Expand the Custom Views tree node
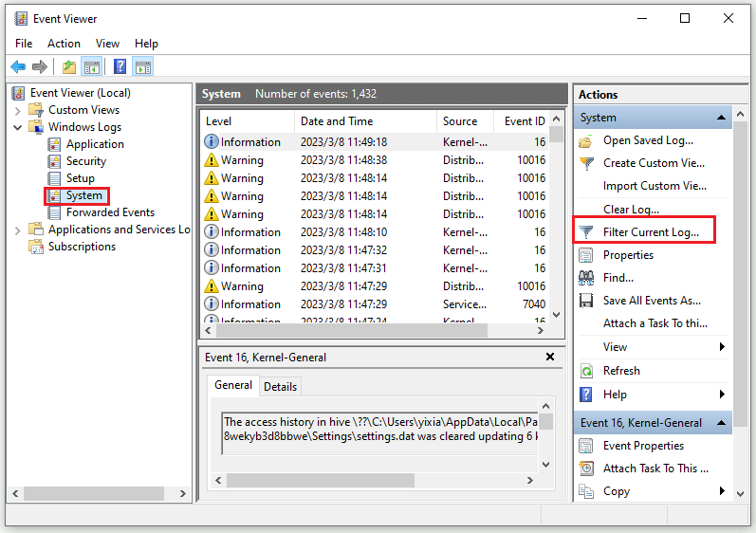756x533 pixels. point(18,111)
